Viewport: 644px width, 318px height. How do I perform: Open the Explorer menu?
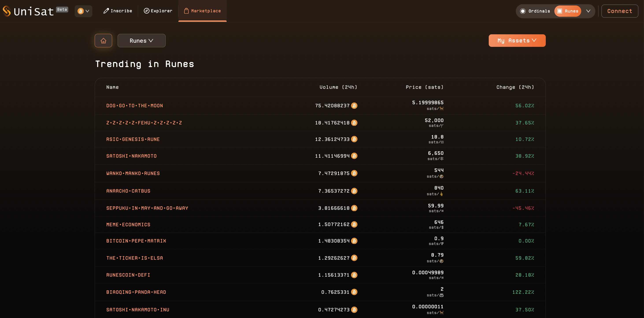coord(158,11)
